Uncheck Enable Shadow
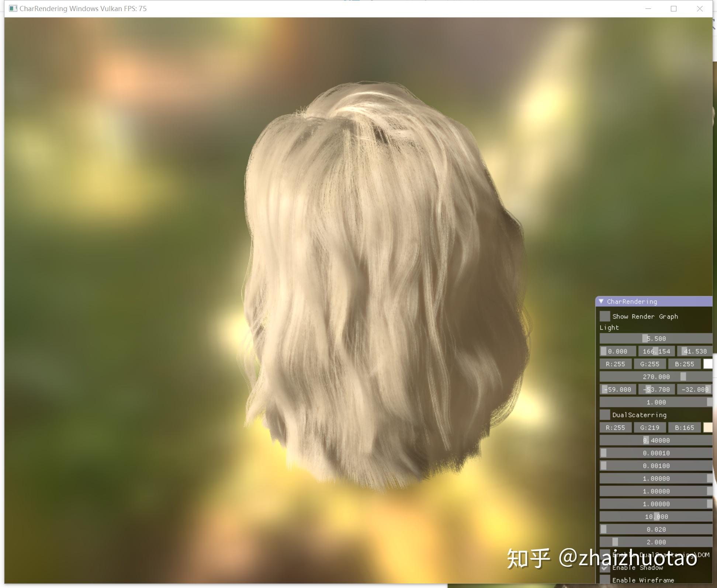The width and height of the screenshot is (717, 588). (605, 568)
